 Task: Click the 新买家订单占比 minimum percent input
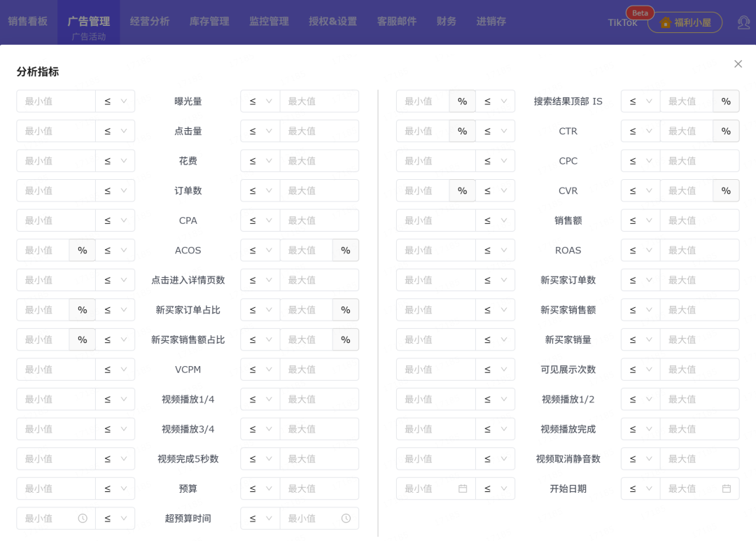coord(43,310)
